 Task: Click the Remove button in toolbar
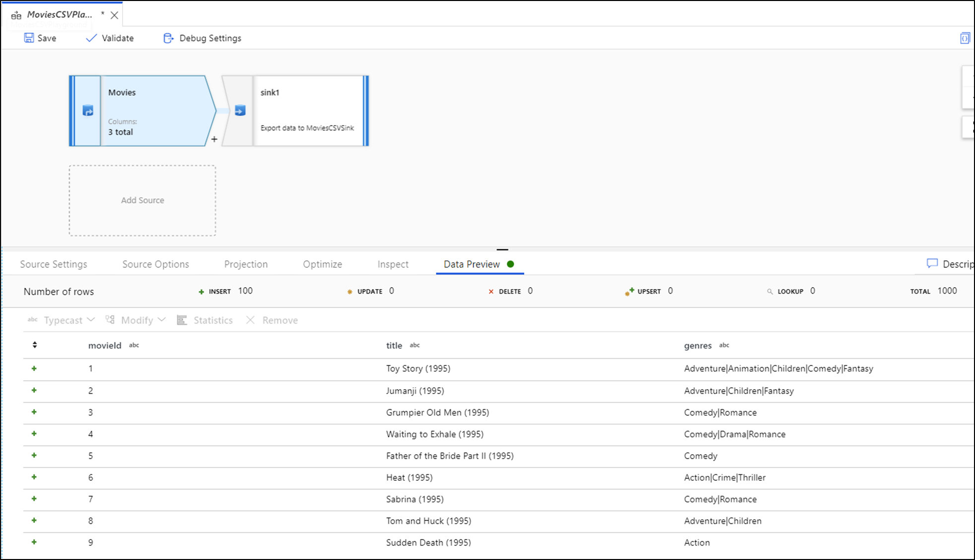(272, 320)
